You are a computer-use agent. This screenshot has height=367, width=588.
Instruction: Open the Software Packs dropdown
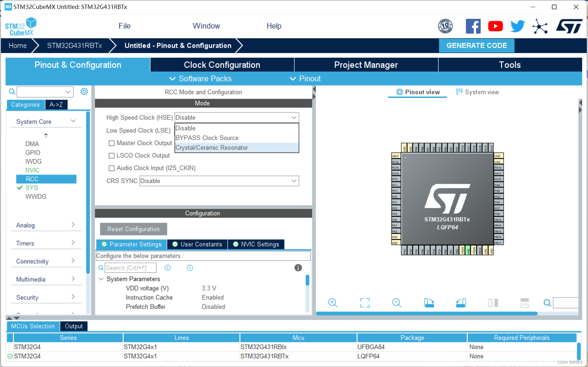tap(200, 79)
